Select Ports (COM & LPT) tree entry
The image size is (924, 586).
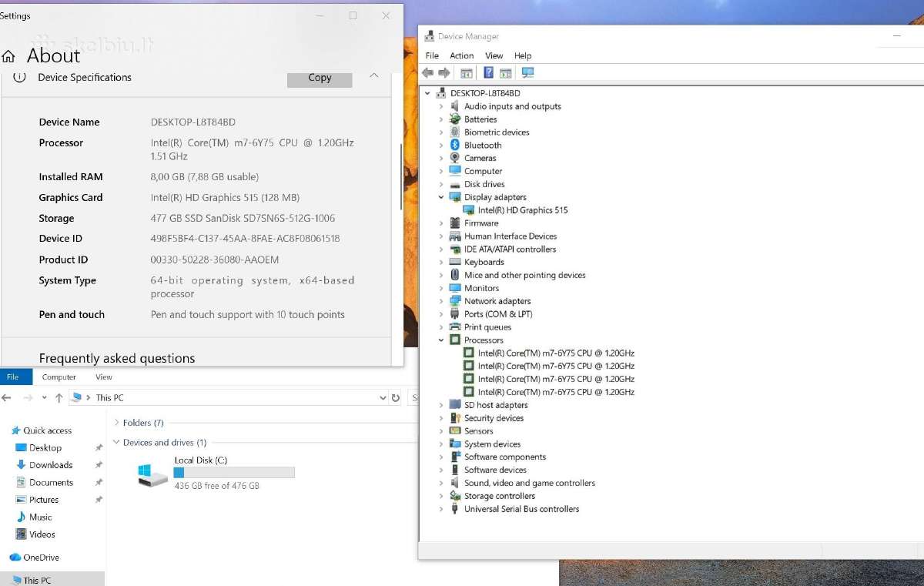click(x=498, y=314)
